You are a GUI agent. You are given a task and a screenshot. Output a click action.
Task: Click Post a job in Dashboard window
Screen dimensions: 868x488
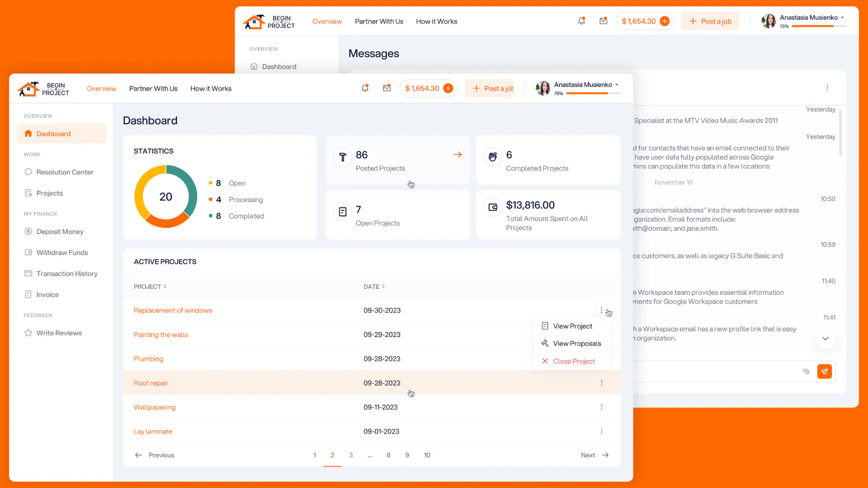(490, 89)
